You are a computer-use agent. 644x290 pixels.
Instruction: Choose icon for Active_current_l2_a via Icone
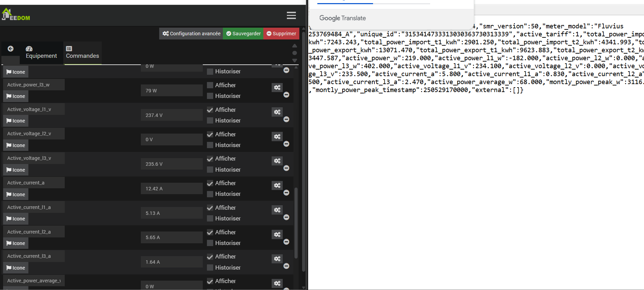click(x=16, y=243)
